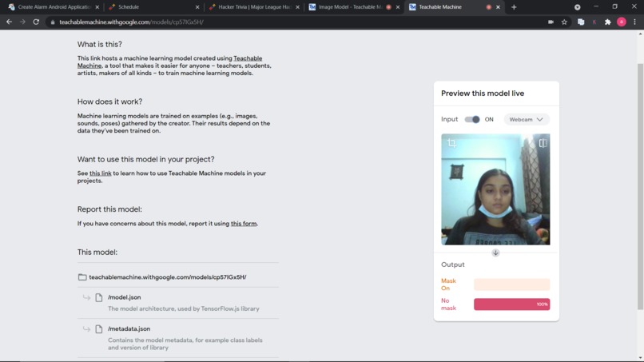This screenshot has height=362, width=644.
Task: Close the Schedule tab
Action: point(197,7)
